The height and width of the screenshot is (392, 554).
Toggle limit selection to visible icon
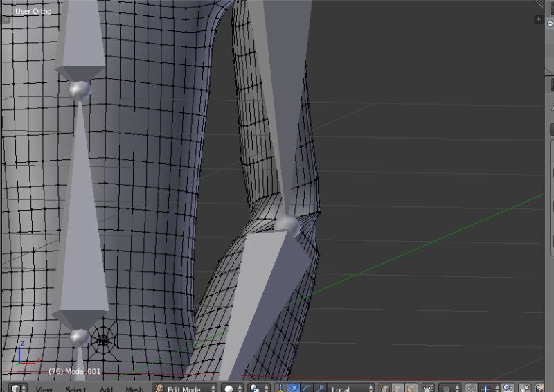click(x=428, y=388)
